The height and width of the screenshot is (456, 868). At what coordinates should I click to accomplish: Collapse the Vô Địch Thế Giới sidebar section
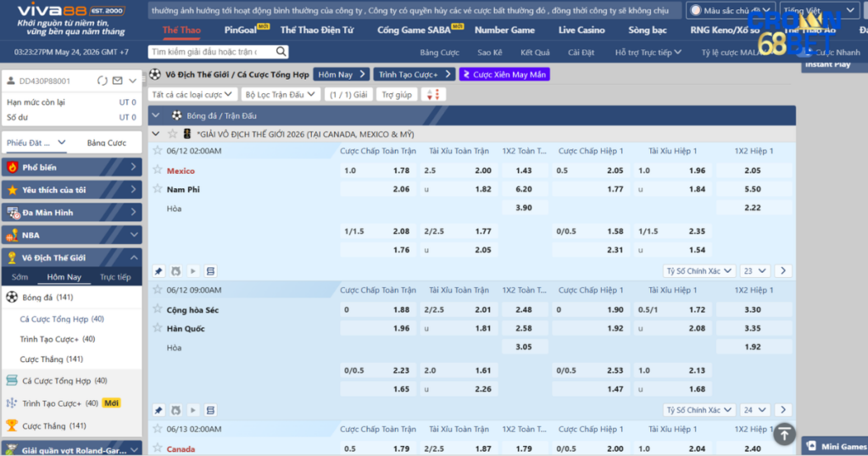click(x=72, y=258)
